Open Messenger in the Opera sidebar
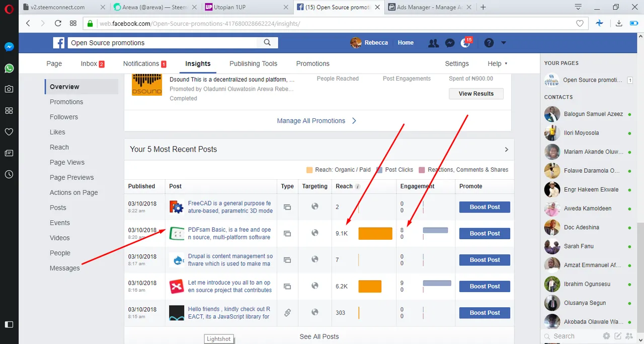Screen dimensions: 644x344 click(x=9, y=47)
